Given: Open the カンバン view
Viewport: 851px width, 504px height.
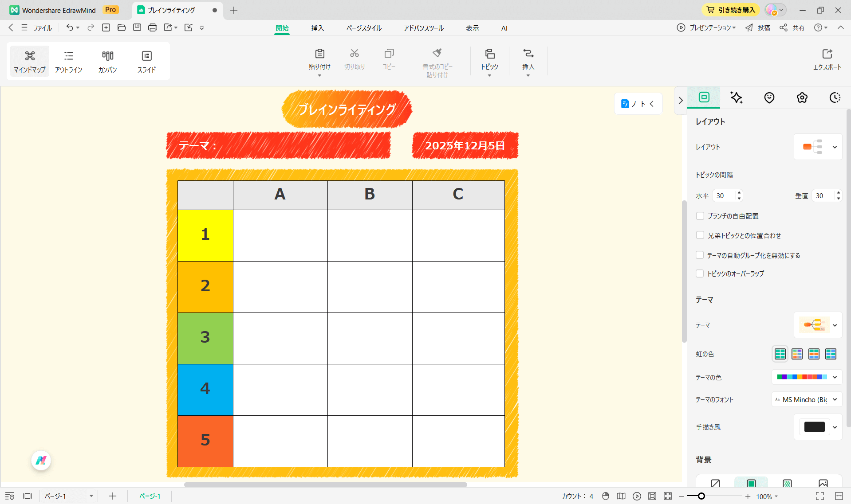Looking at the screenshot, I should click(x=107, y=61).
